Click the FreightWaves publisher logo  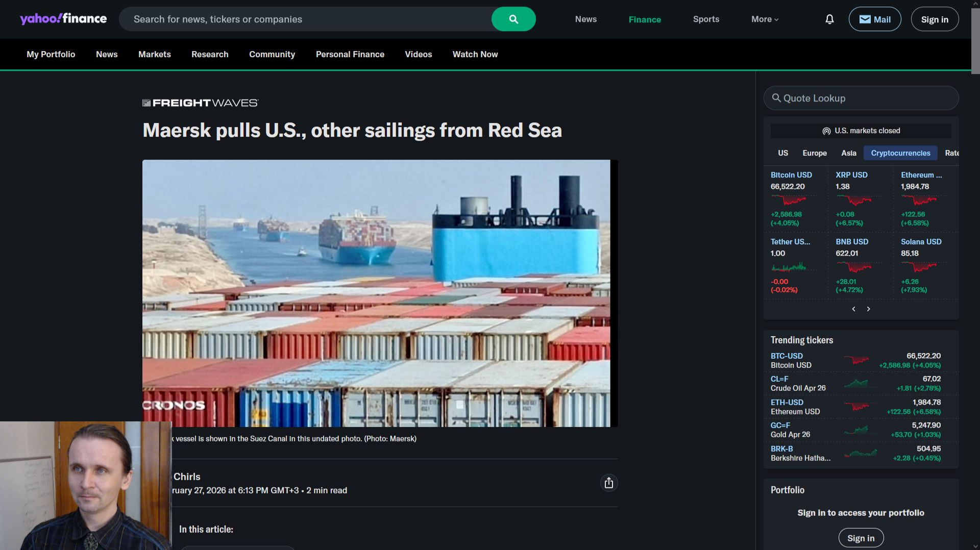pyautogui.click(x=200, y=103)
